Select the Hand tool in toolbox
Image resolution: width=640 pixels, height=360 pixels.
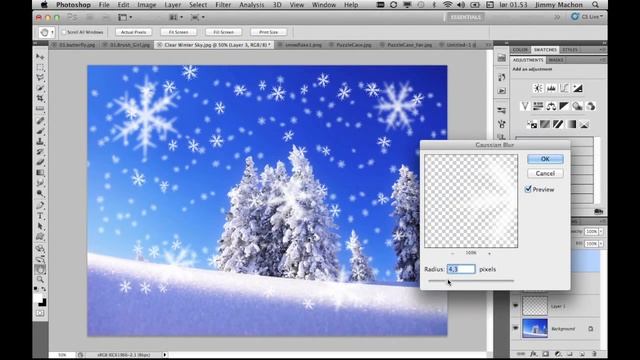(x=40, y=269)
